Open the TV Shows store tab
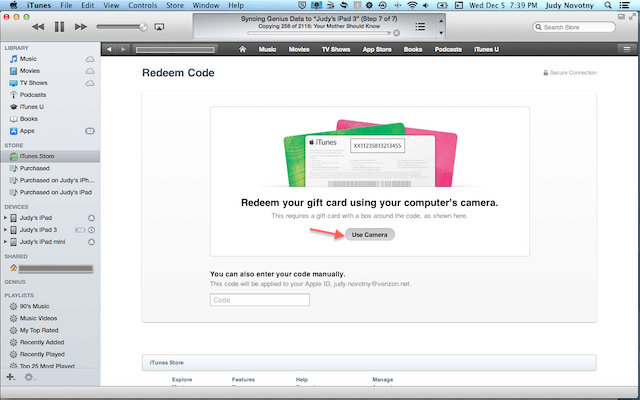640x400 pixels. [336, 49]
